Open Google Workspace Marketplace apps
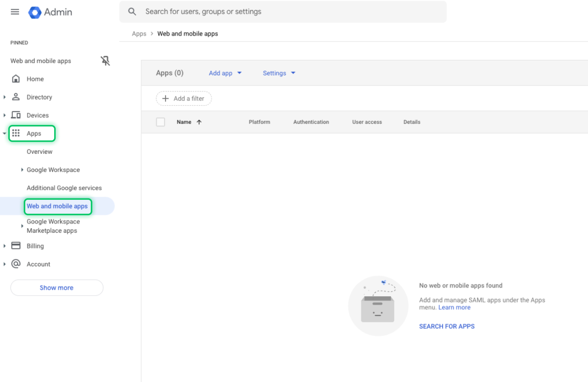This screenshot has height=382, width=588. 53,226
